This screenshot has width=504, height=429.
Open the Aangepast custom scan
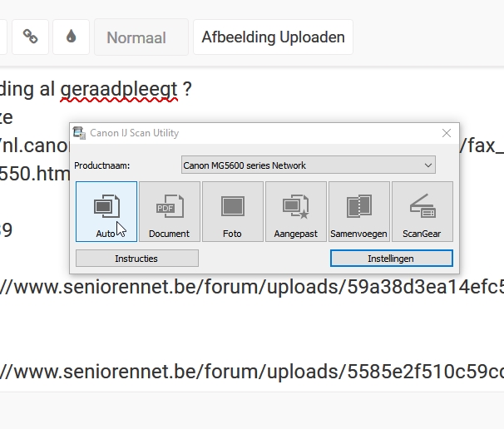pos(296,212)
